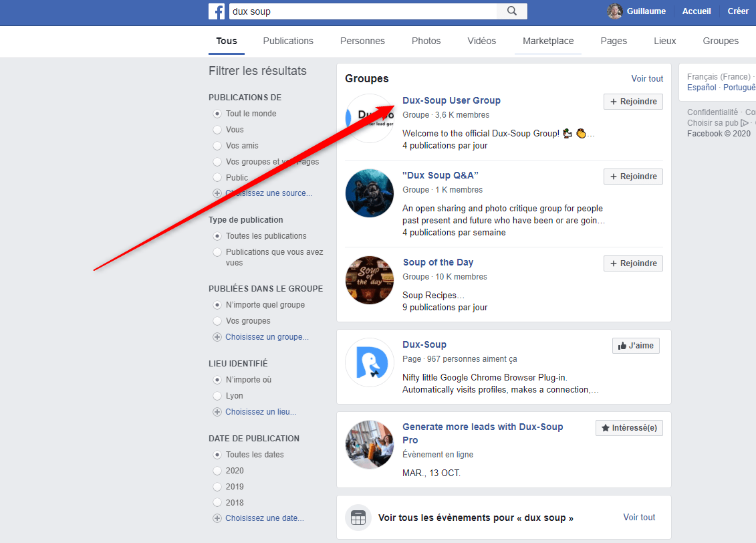This screenshot has height=543, width=756.
Task: Click Voir tous les évènements pour dux soup
Action: (476, 518)
